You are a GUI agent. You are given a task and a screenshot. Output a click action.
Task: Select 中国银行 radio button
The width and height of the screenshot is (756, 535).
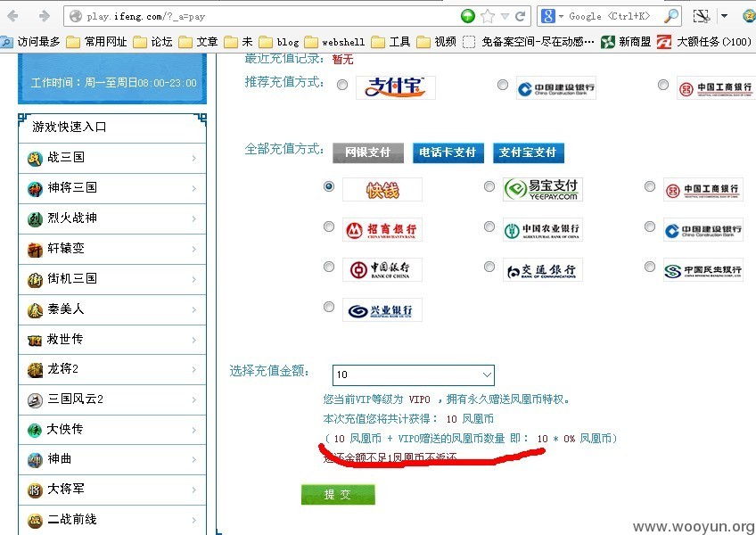pyautogui.click(x=329, y=267)
